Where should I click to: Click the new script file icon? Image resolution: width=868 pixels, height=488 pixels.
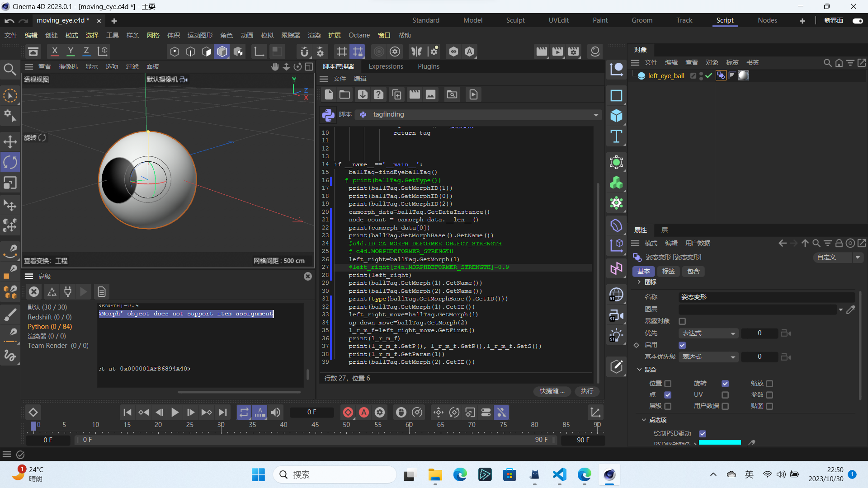point(329,94)
